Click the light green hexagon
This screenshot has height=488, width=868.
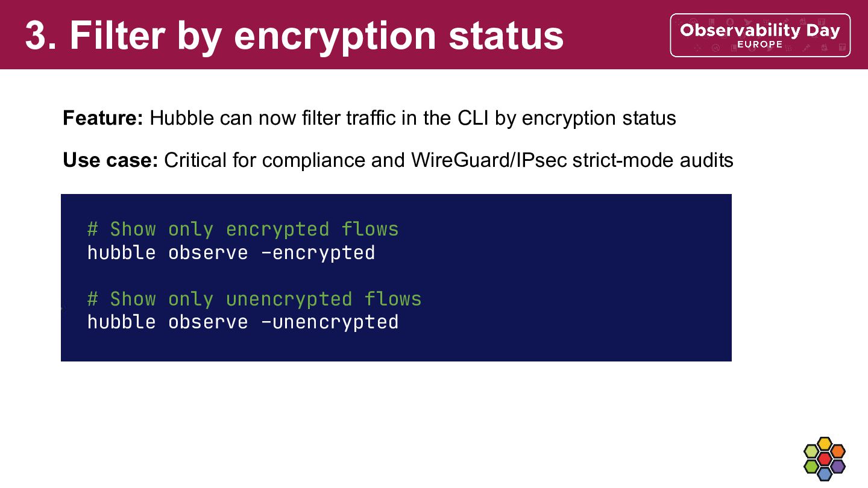(x=811, y=451)
